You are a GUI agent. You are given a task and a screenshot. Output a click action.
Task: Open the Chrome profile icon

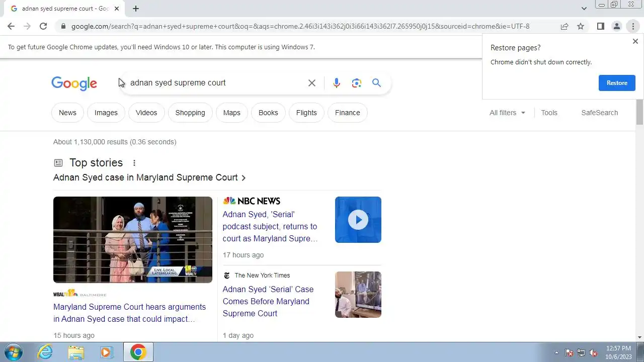(x=616, y=26)
